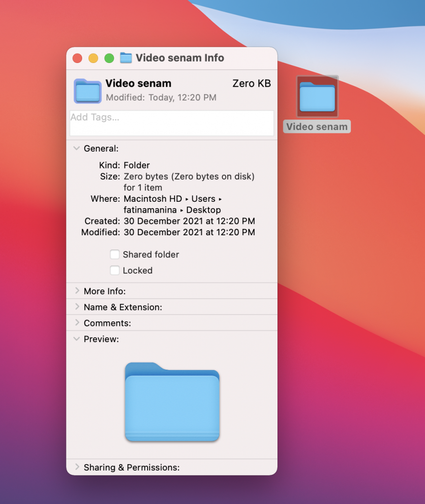Click the Zero KB size text
The width and height of the screenshot is (425, 504).
coord(251,84)
